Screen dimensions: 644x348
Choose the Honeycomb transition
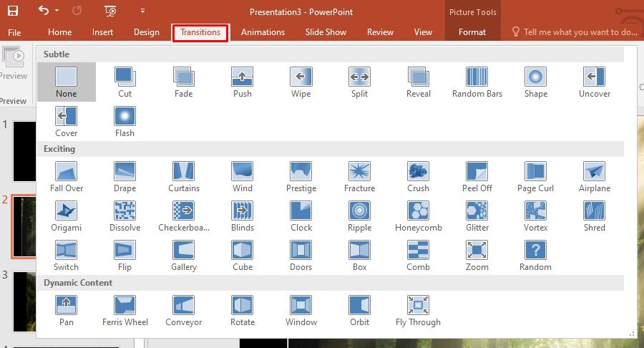coord(418,216)
